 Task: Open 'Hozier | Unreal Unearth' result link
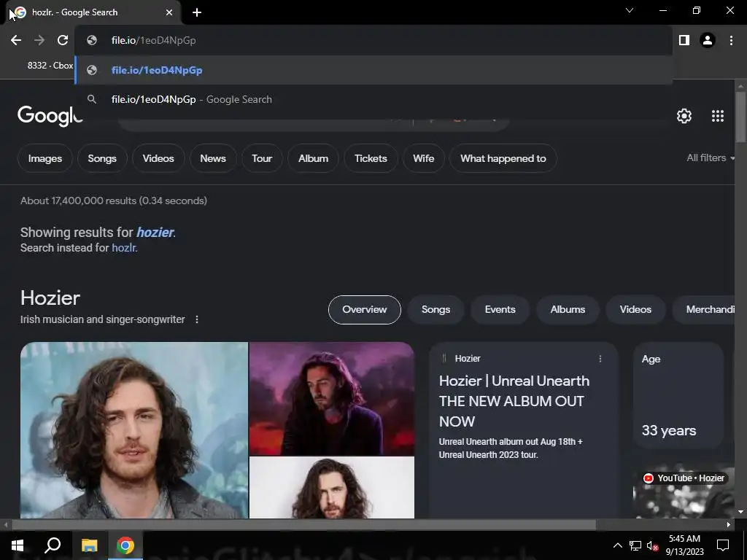click(x=514, y=401)
